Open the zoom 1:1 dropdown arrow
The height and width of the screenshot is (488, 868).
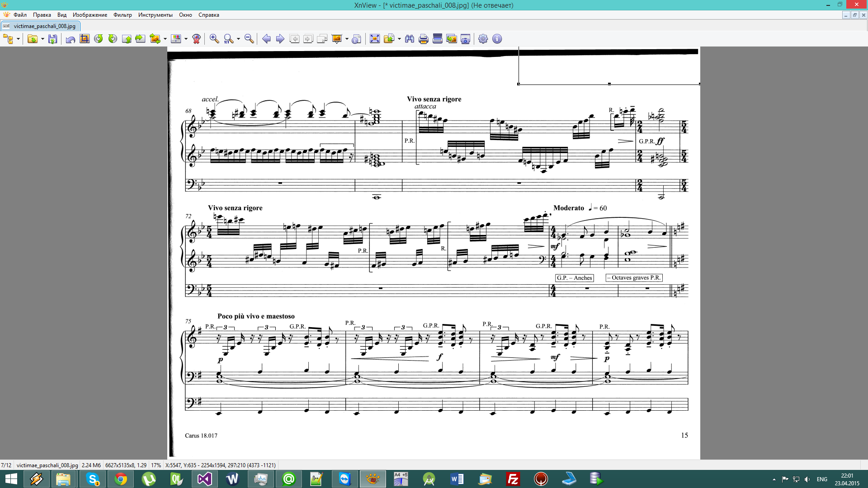tap(238, 39)
